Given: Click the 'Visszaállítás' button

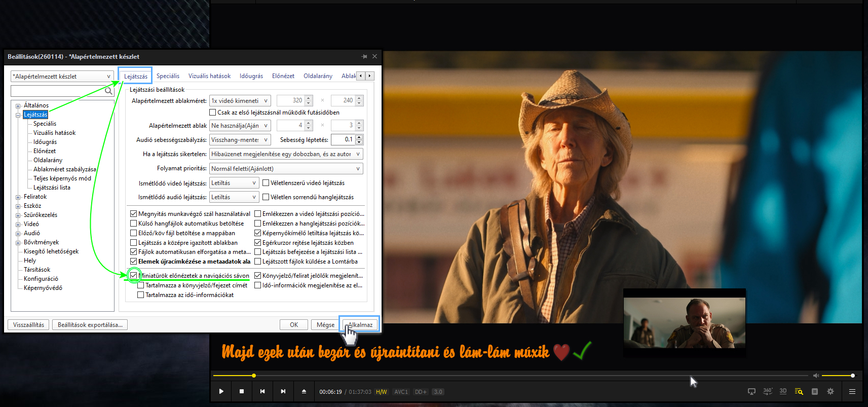Looking at the screenshot, I should pos(28,325).
